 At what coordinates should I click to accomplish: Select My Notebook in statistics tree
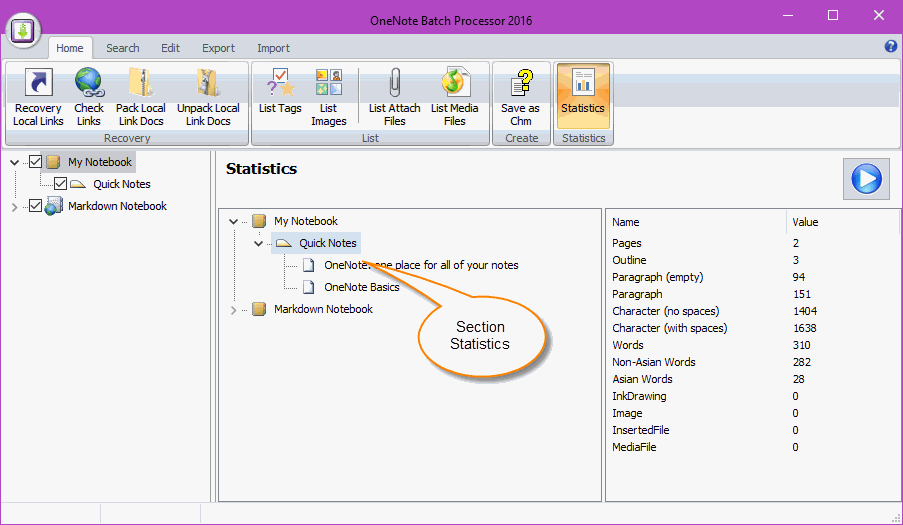coord(306,221)
